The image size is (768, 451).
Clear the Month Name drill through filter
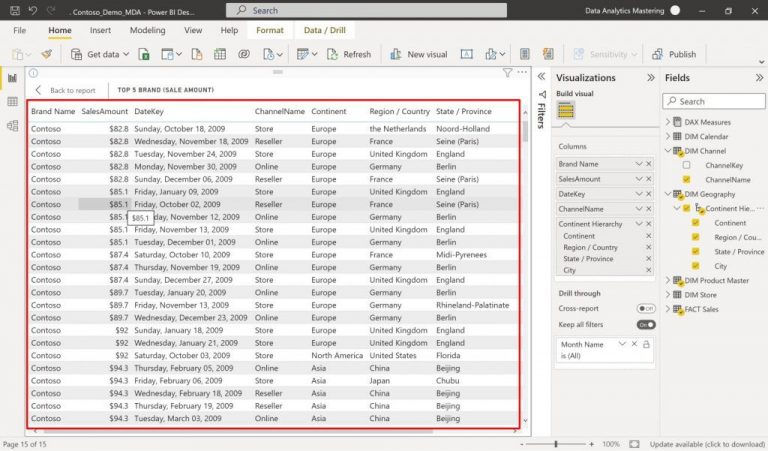pos(634,344)
